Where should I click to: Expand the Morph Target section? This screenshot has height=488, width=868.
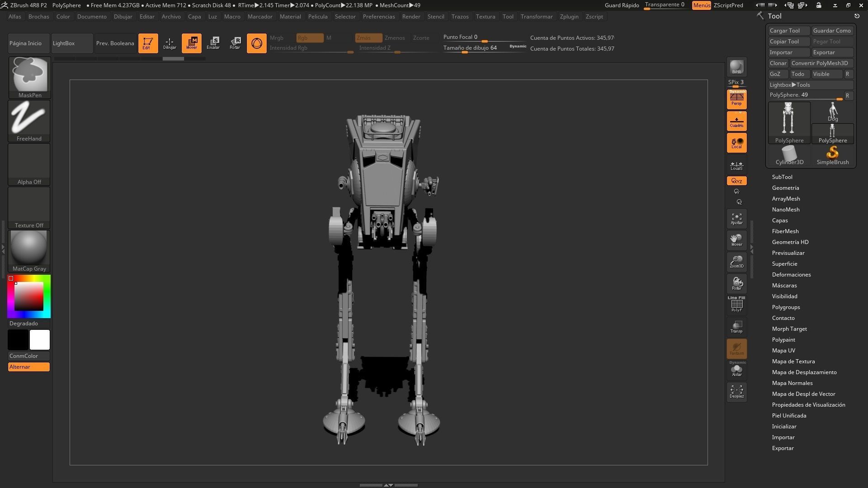click(789, 329)
